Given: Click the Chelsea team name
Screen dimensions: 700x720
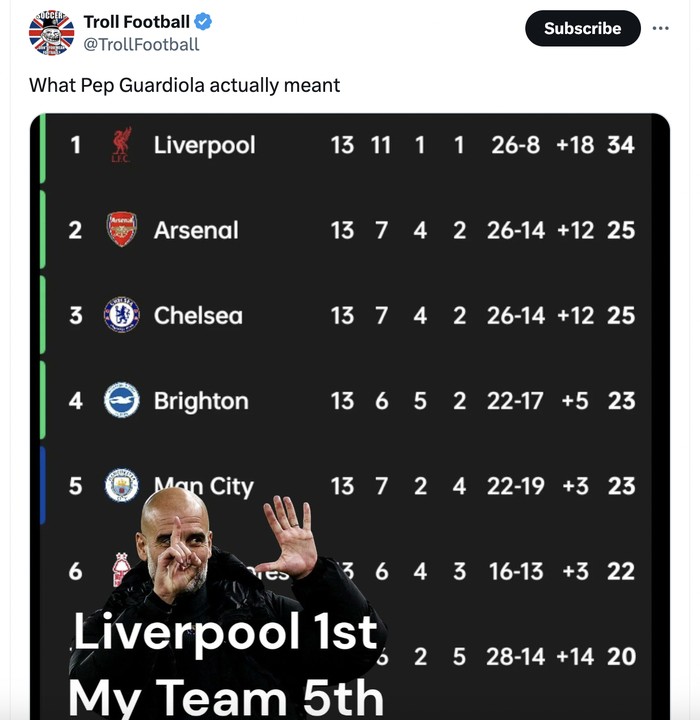Looking at the screenshot, I should tap(198, 315).
